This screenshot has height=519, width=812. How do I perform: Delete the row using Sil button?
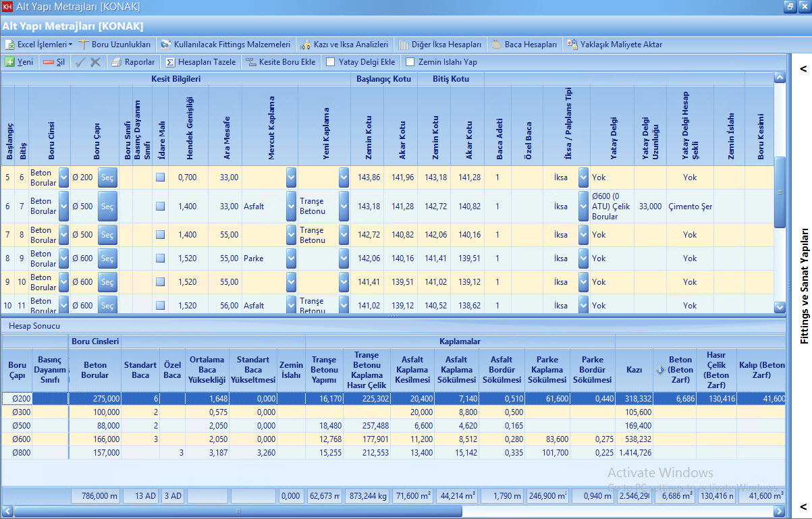pyautogui.click(x=54, y=62)
